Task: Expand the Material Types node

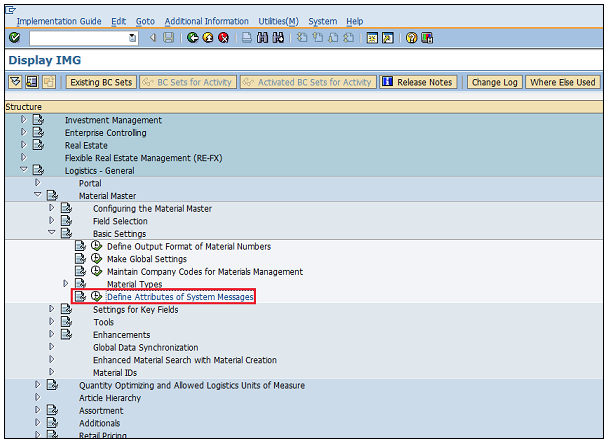Action: pyautogui.click(x=66, y=284)
